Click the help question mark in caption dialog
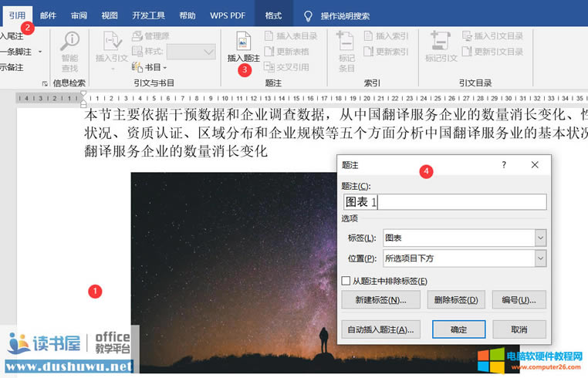The image size is (588, 378). [x=504, y=165]
